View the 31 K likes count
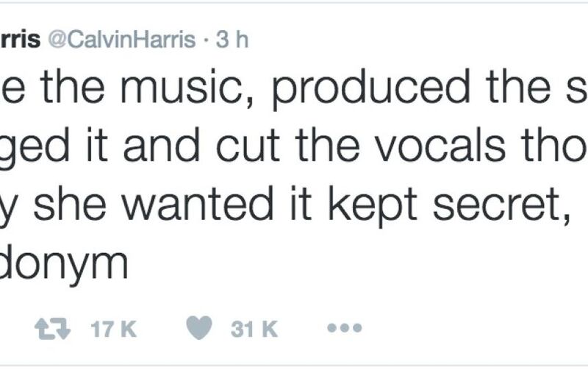Viewport: 588px width, 370px height. tap(254, 329)
